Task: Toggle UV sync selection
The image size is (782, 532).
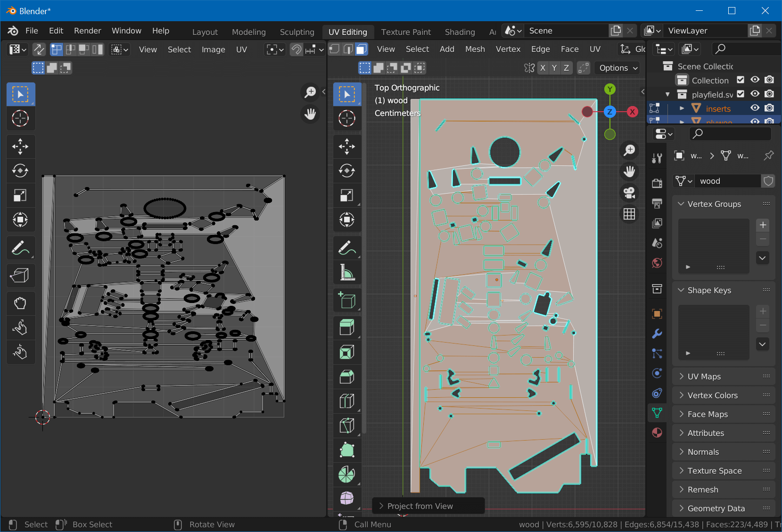Action: pos(39,49)
